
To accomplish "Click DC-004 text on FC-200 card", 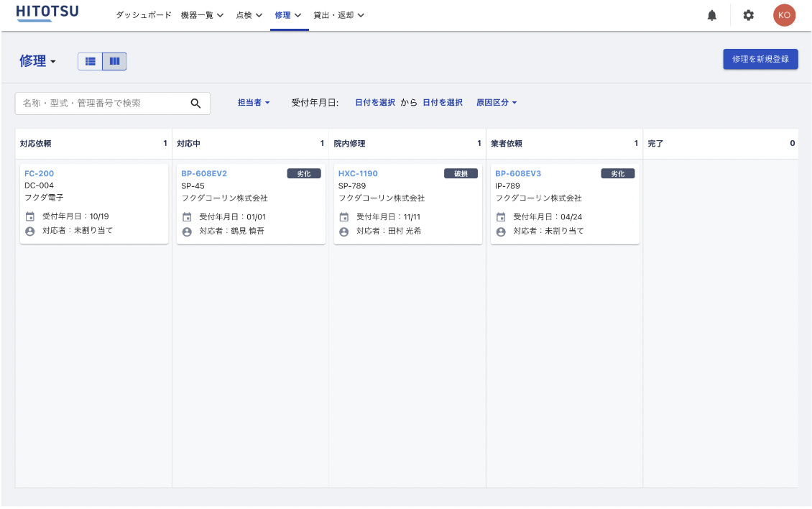I will [39, 185].
